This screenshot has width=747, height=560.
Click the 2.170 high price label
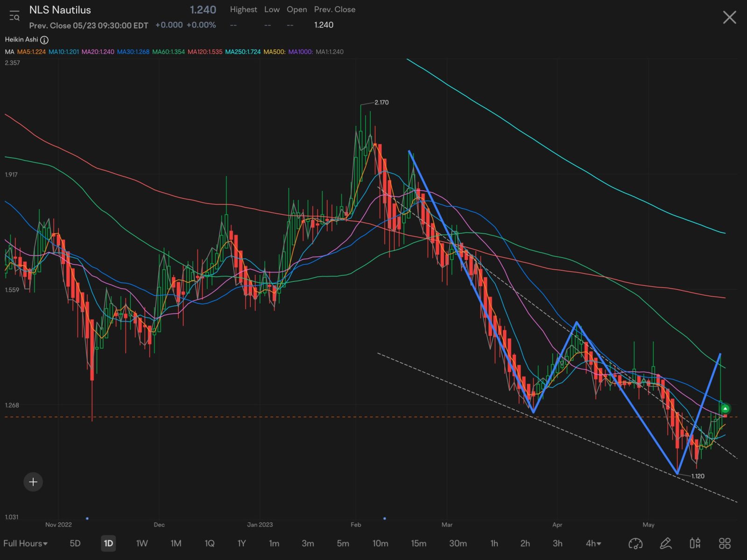pyautogui.click(x=381, y=103)
